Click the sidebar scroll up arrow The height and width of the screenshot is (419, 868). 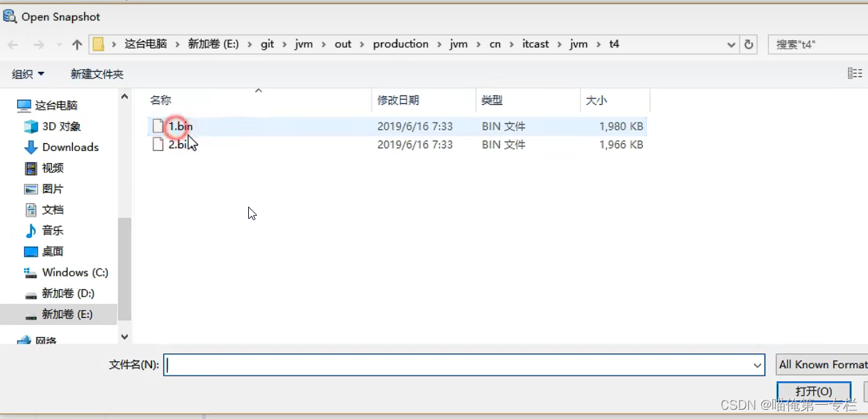(x=125, y=97)
